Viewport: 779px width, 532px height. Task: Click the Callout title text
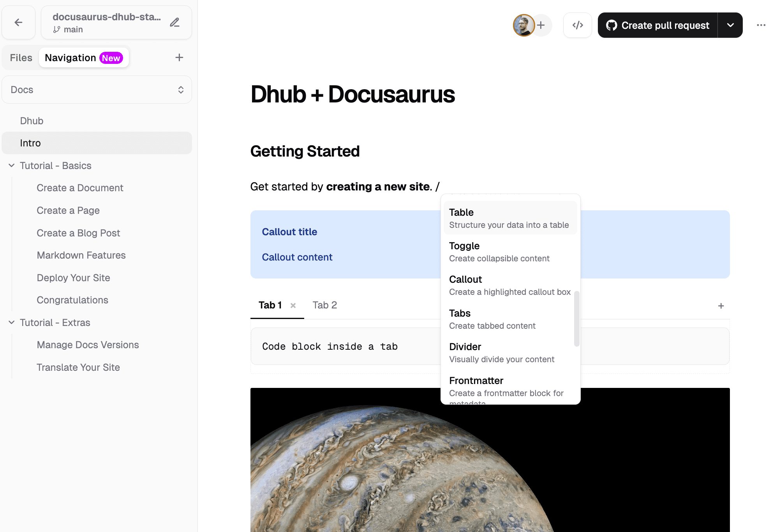click(289, 232)
